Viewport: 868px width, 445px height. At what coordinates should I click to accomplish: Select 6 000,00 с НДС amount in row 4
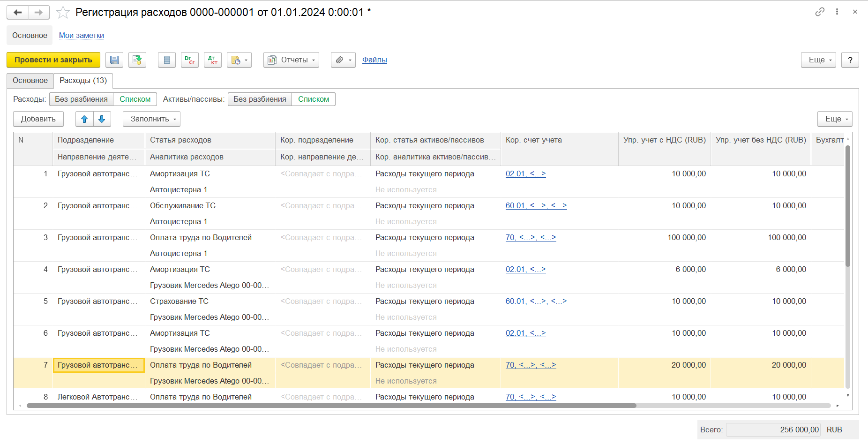pos(665,270)
